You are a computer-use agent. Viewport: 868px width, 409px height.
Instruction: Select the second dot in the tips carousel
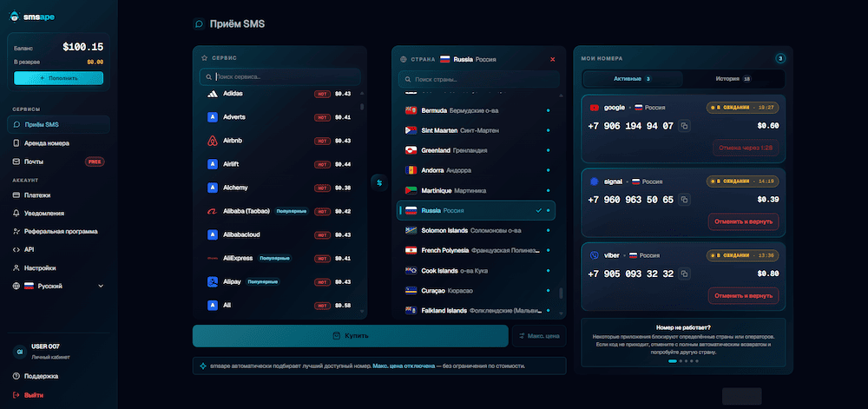tap(681, 361)
